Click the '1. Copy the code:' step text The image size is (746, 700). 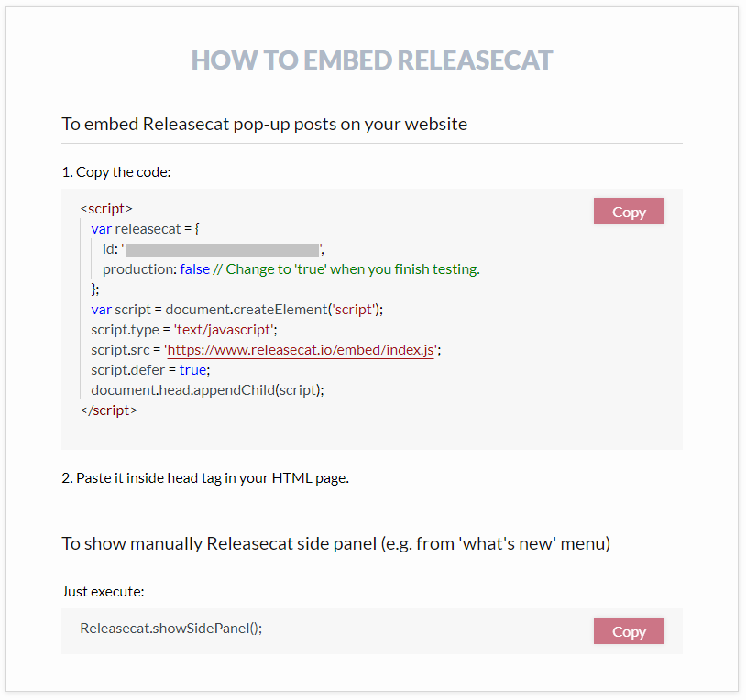point(115,171)
